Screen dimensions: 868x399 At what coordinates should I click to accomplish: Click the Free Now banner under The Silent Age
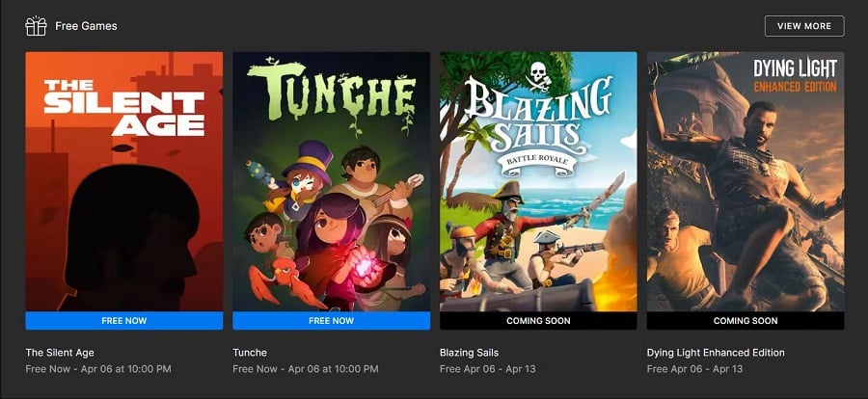coord(124,321)
